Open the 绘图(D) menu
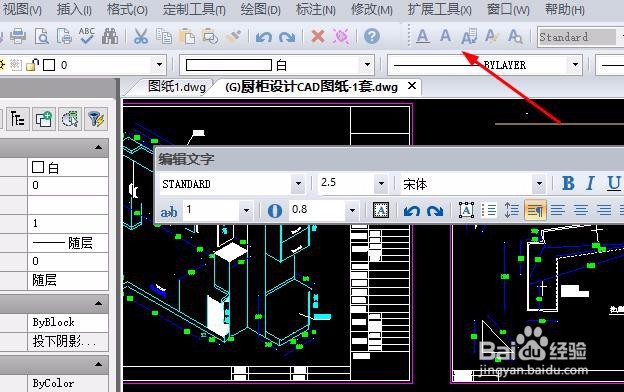The width and height of the screenshot is (624, 392). pos(261,10)
